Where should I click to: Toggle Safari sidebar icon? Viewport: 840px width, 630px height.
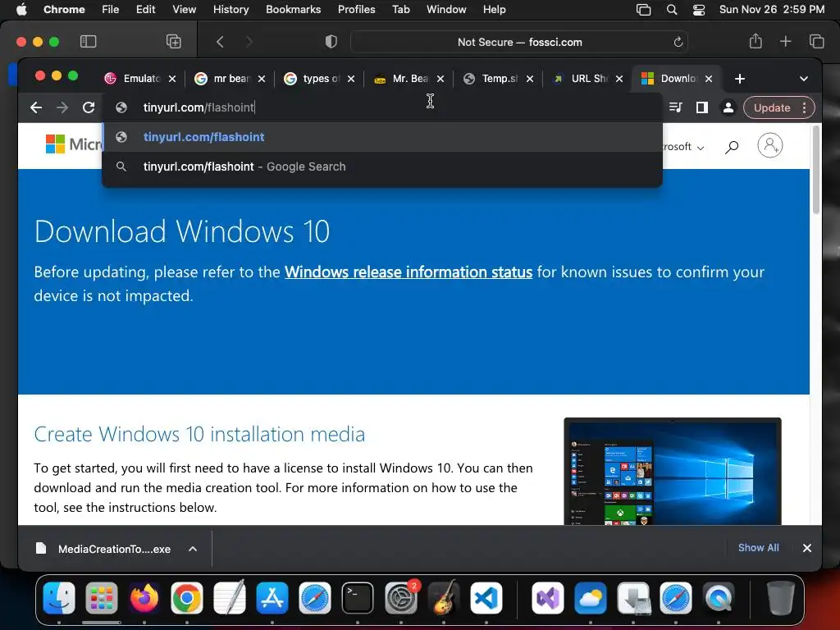88,42
